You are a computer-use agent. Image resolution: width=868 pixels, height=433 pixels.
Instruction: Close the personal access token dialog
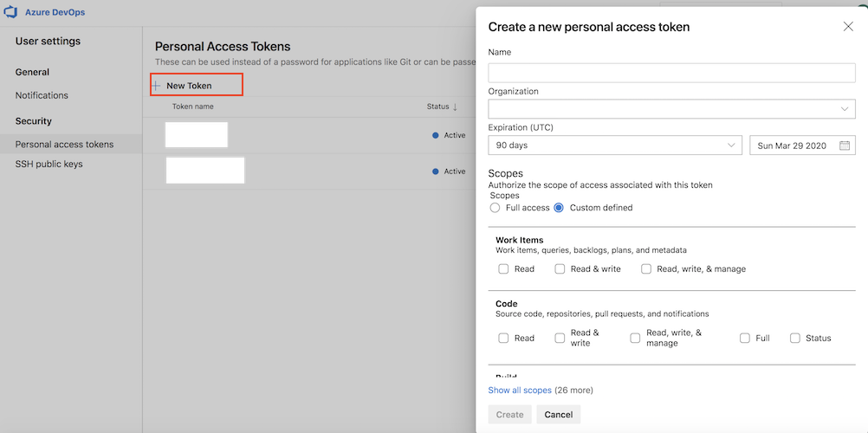[x=848, y=27]
